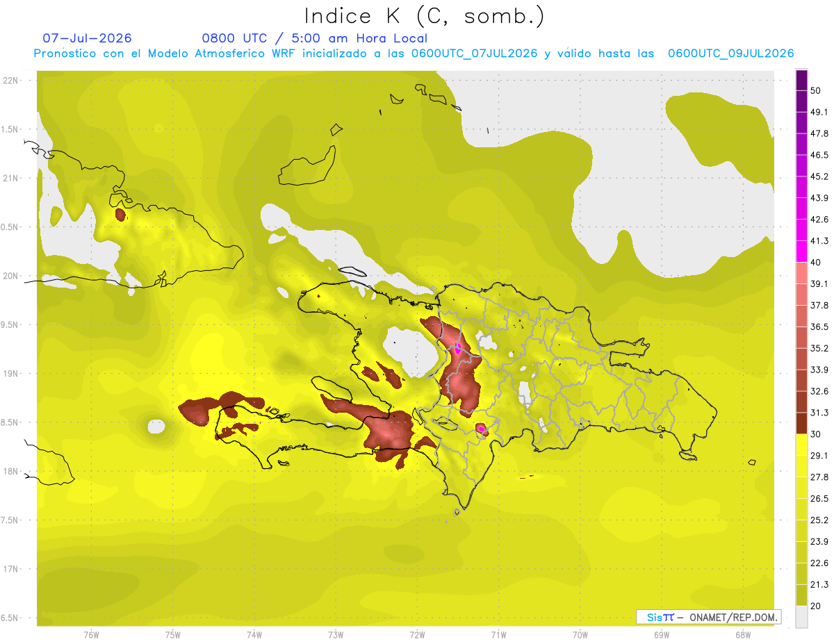The height and width of the screenshot is (644, 834).
Task: Click legend value "49.1"
Action: (819, 112)
